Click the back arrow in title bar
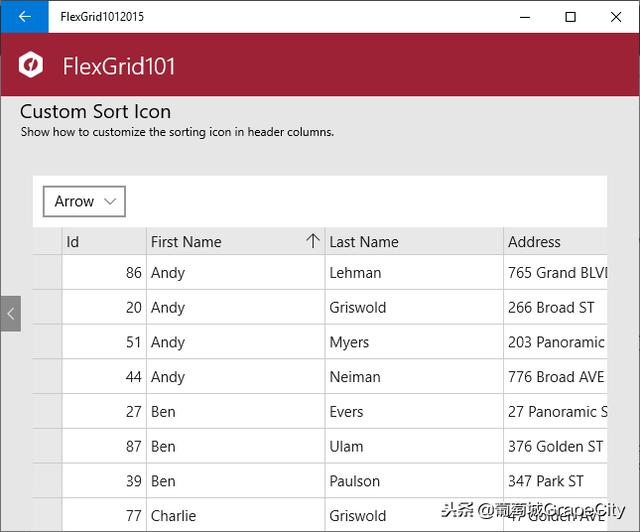The width and height of the screenshot is (640, 532). click(24, 17)
